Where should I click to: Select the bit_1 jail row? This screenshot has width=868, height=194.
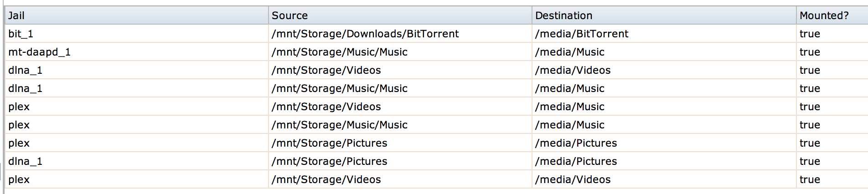(x=21, y=34)
